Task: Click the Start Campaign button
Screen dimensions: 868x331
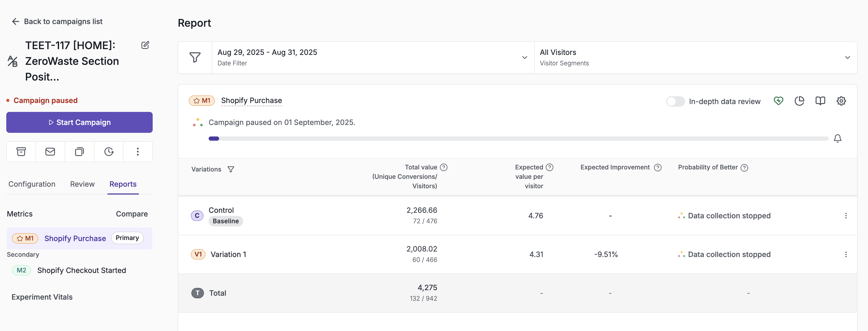Action: (79, 122)
